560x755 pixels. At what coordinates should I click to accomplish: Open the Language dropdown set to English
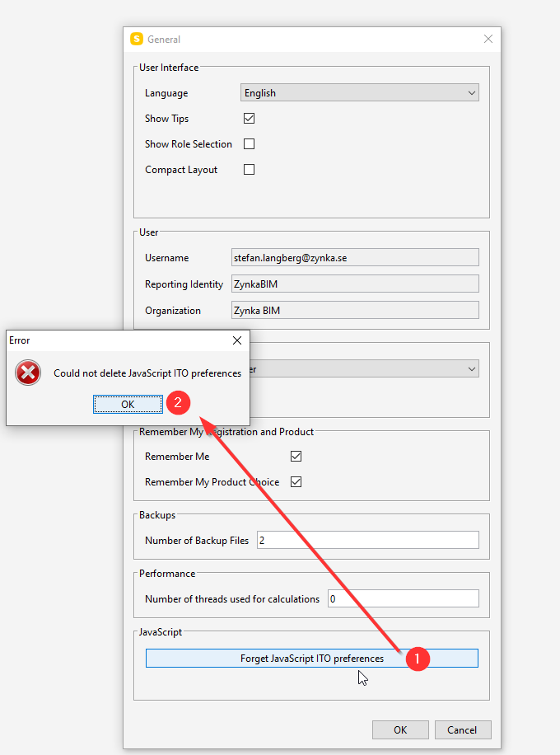click(359, 93)
